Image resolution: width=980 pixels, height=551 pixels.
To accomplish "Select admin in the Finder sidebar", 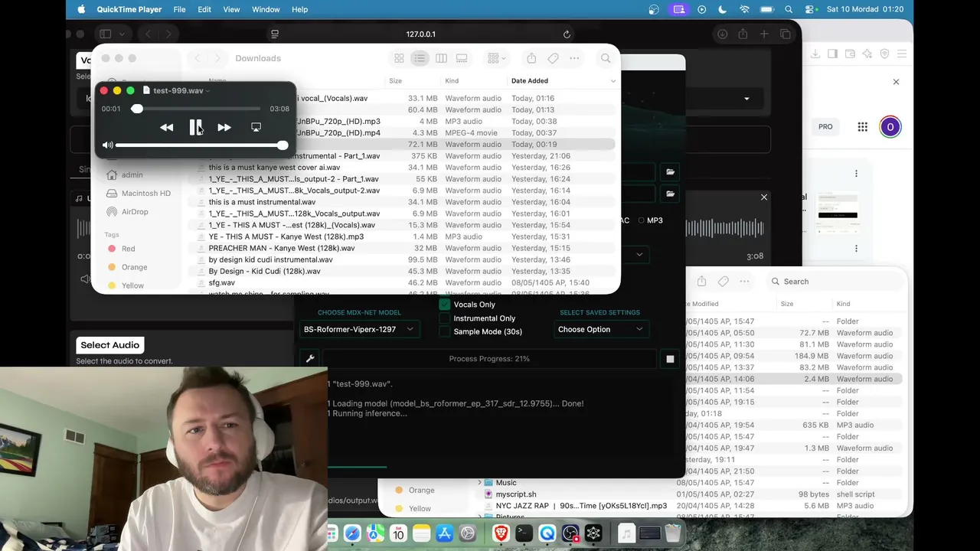I will (132, 175).
